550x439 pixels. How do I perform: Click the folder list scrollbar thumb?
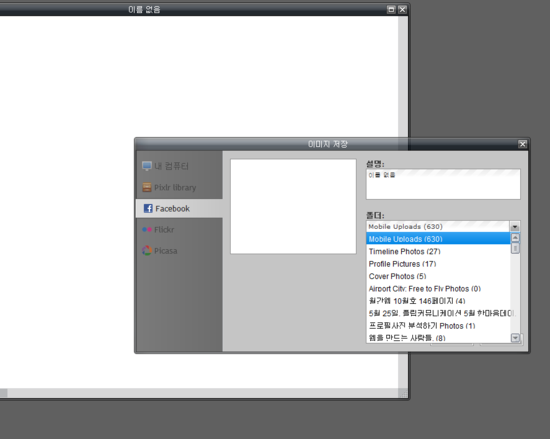(x=515, y=248)
